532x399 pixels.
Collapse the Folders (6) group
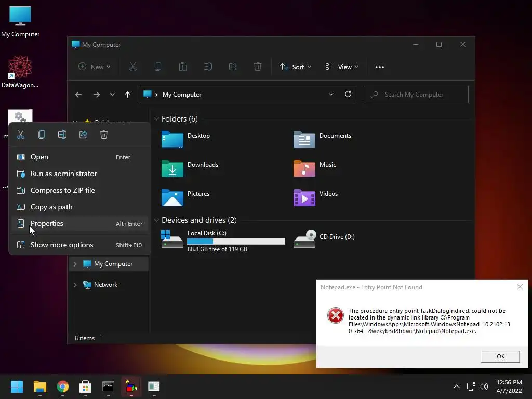pyautogui.click(x=156, y=119)
